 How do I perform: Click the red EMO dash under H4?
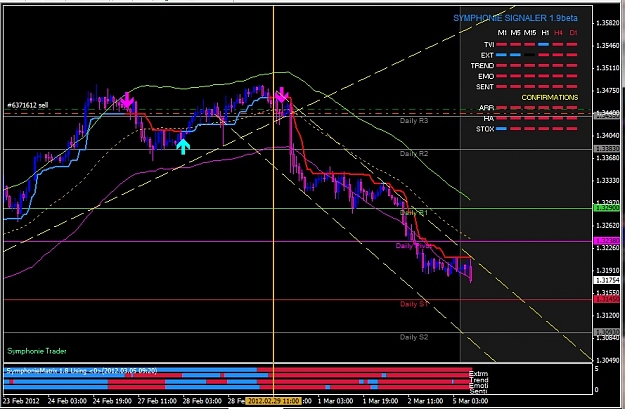click(558, 76)
